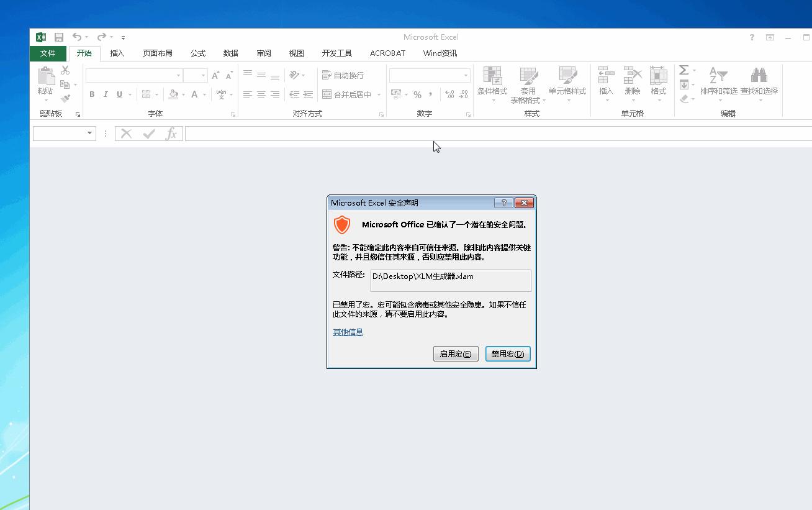812x510 pixels.
Task: Click the security dialog help question button
Action: pyautogui.click(x=503, y=203)
